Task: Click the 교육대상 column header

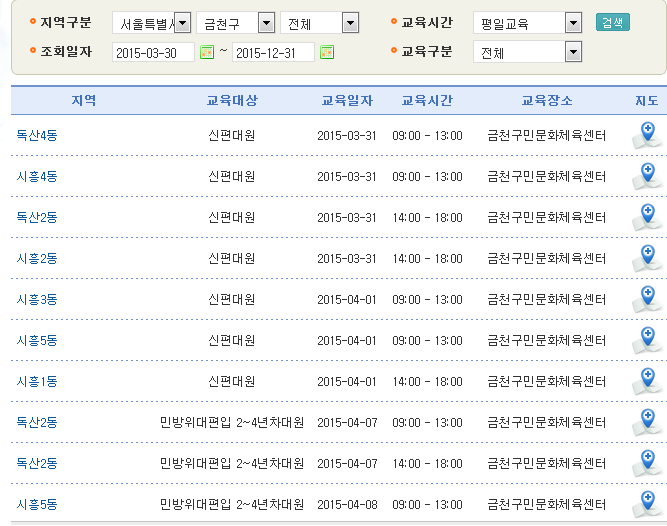Action: pos(232,100)
